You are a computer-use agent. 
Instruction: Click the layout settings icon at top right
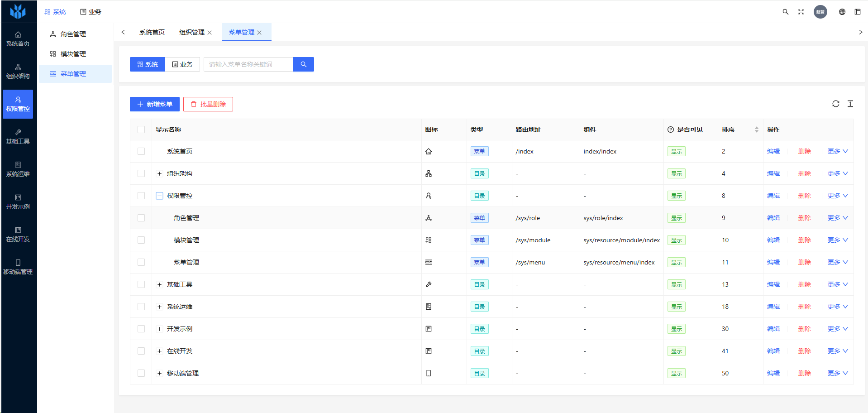click(857, 12)
